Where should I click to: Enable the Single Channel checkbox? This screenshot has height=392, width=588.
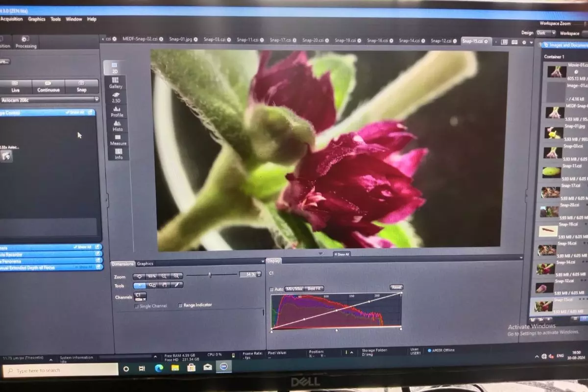click(137, 306)
